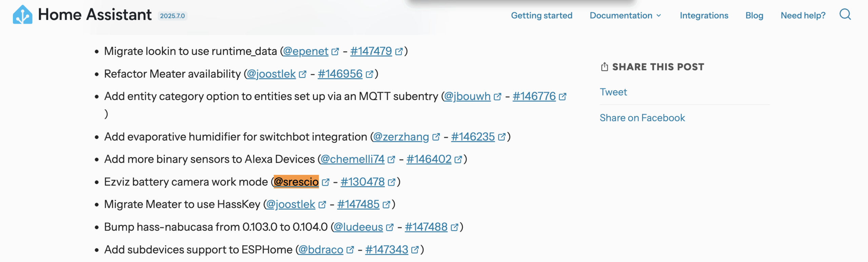Open the Getting started page
Image resolution: width=868 pixels, height=262 pixels.
[x=541, y=16]
